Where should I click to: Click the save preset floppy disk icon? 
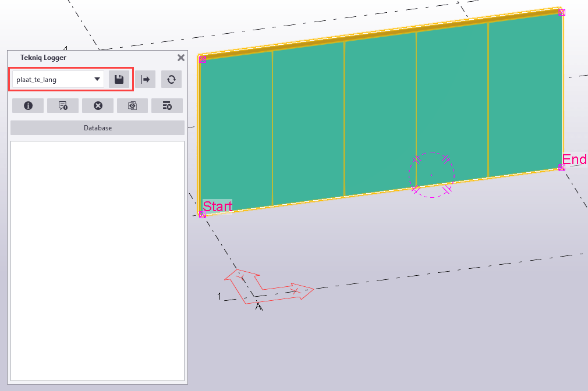[119, 80]
